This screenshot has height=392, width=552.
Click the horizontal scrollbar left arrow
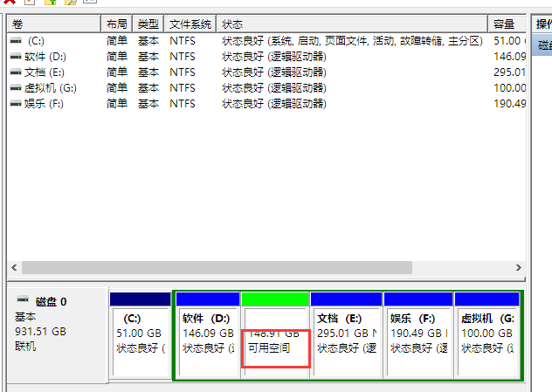[14, 267]
